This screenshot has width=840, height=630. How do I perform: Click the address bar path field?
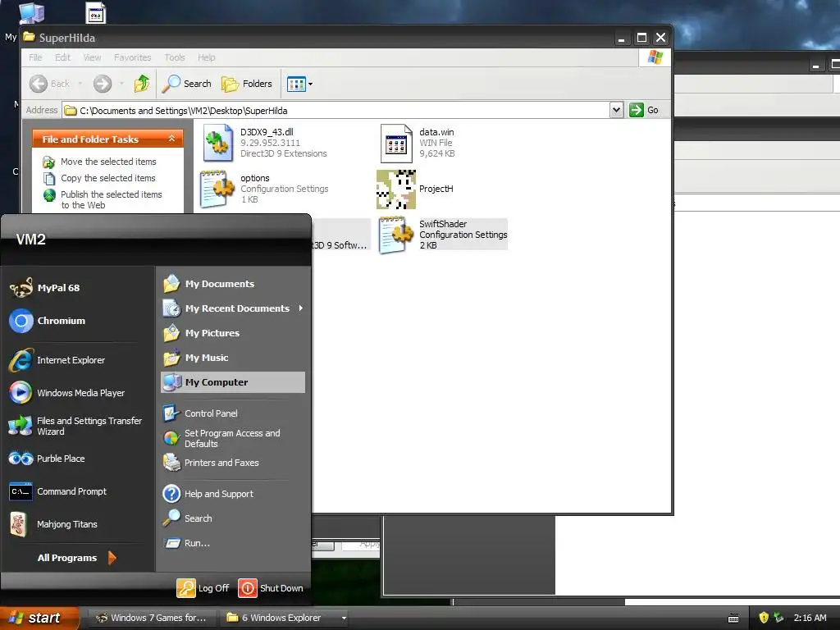[x=336, y=111]
